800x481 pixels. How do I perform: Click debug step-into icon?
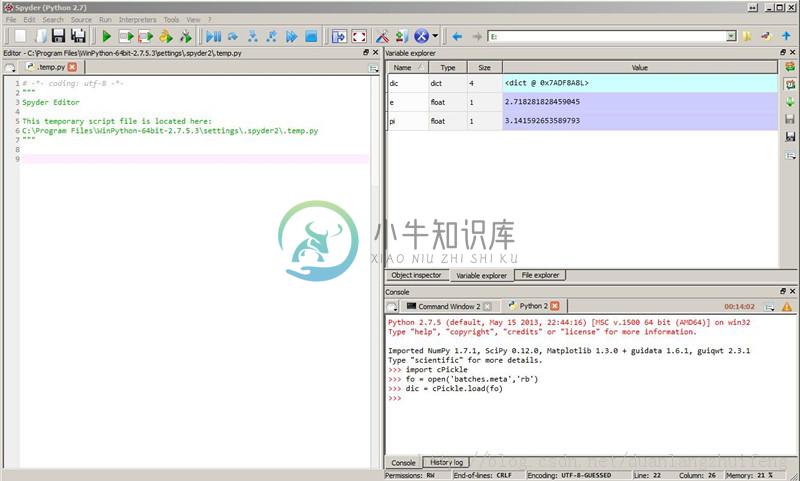[253, 36]
